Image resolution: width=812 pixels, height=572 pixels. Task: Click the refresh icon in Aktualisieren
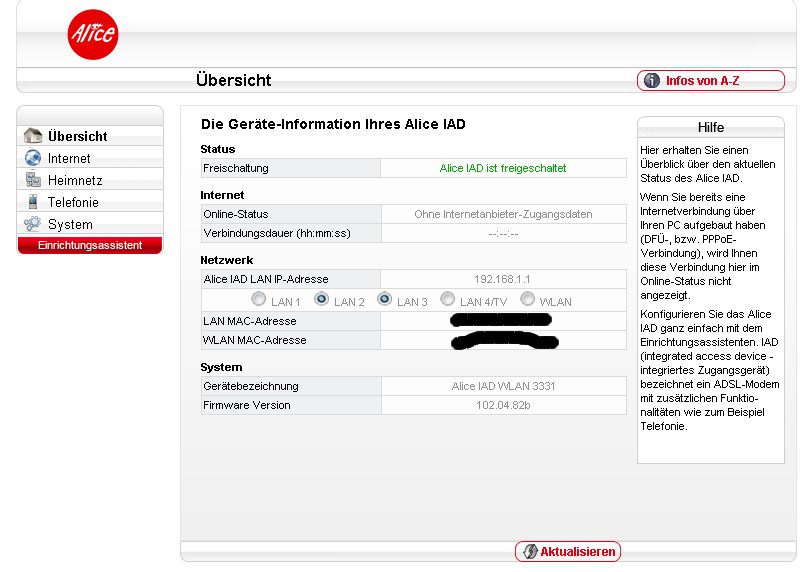click(x=528, y=552)
